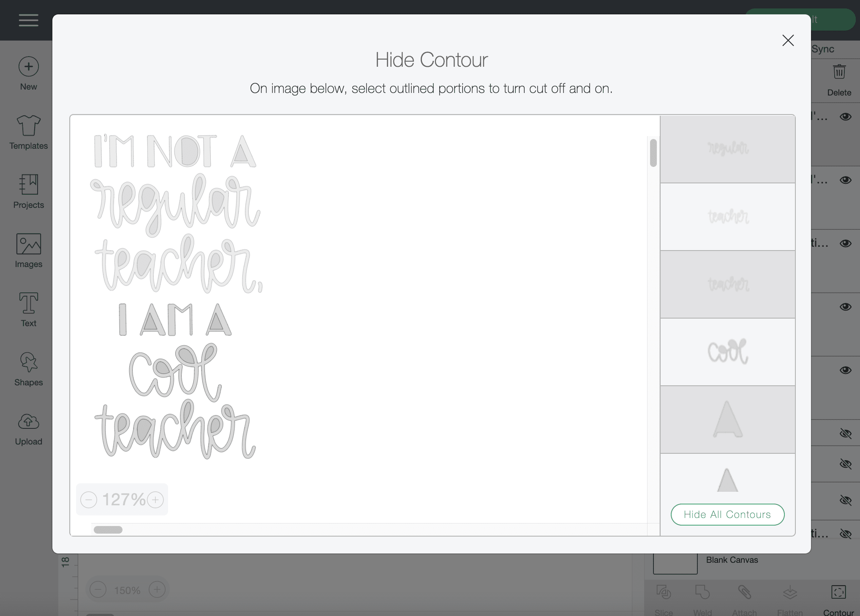The width and height of the screenshot is (860, 616).
Task: Open the Templates panel
Action: point(28,125)
